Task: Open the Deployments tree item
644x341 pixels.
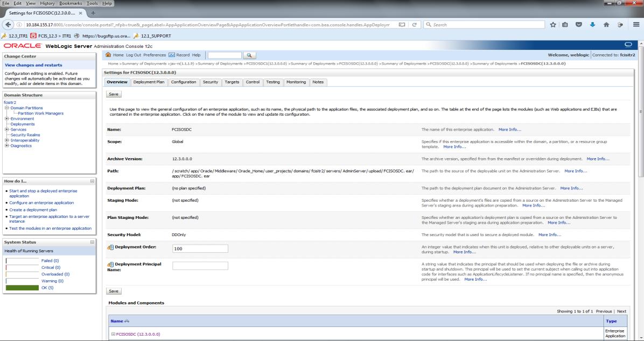Action: [23, 124]
